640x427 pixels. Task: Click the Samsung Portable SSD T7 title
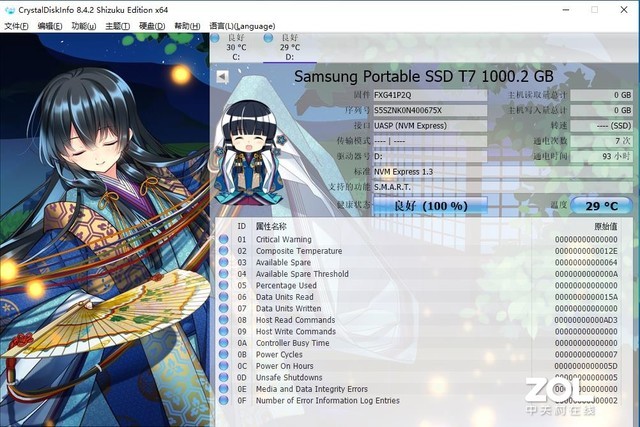pos(424,76)
